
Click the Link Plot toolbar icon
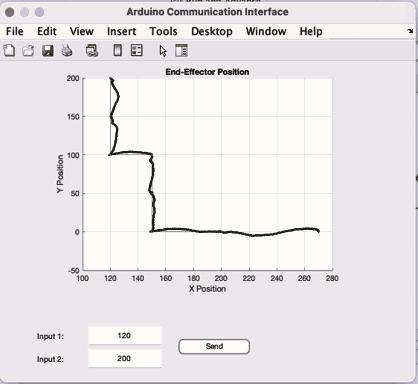pyautogui.click(x=92, y=51)
